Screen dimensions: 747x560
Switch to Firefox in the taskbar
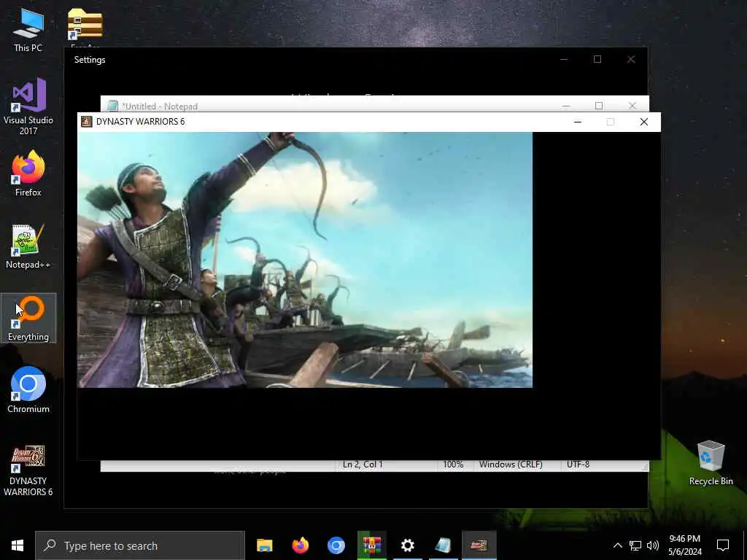click(300, 545)
